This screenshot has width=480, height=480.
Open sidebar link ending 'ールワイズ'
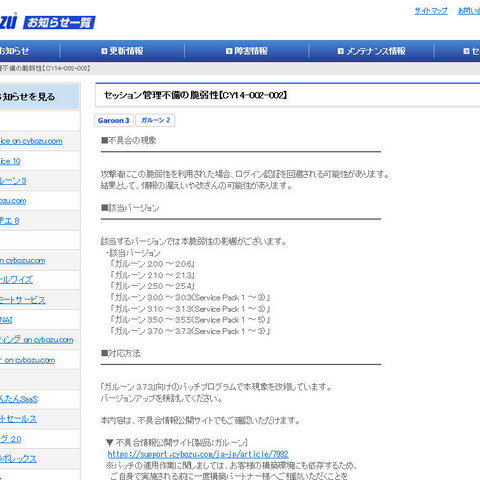coord(16,280)
